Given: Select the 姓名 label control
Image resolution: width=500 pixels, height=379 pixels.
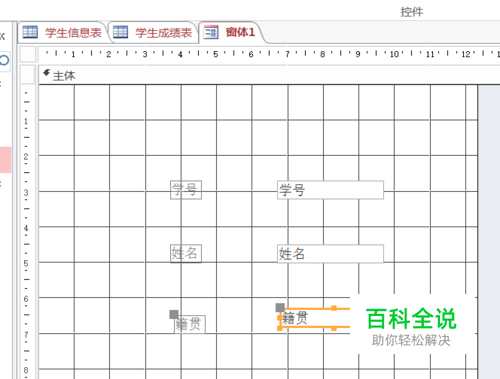Looking at the screenshot, I should (186, 254).
